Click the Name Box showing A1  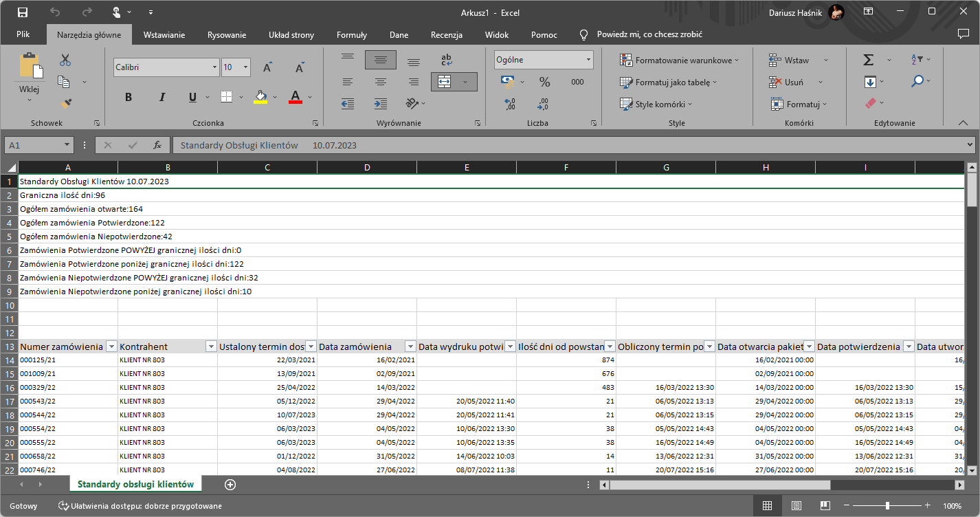pyautogui.click(x=33, y=145)
